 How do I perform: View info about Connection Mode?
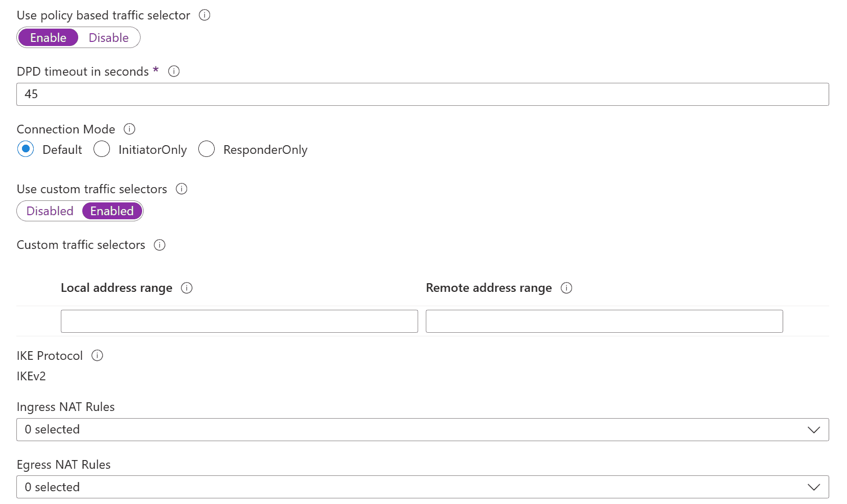click(x=130, y=129)
